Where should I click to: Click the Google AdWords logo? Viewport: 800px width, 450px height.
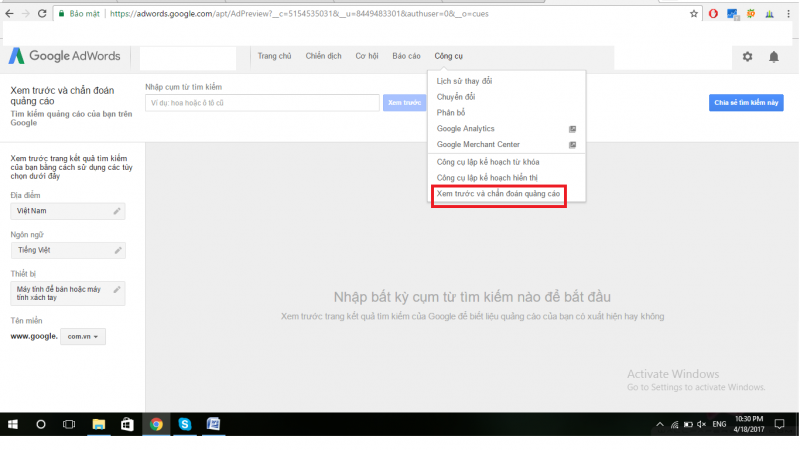point(65,56)
